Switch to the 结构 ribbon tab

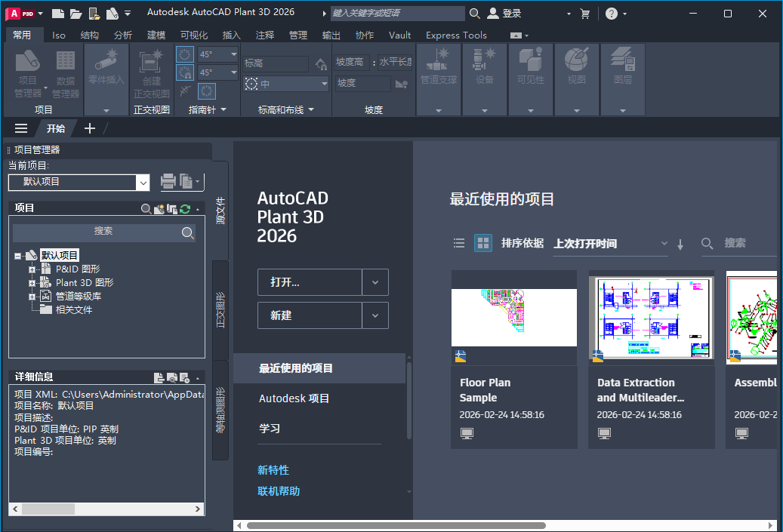click(89, 35)
